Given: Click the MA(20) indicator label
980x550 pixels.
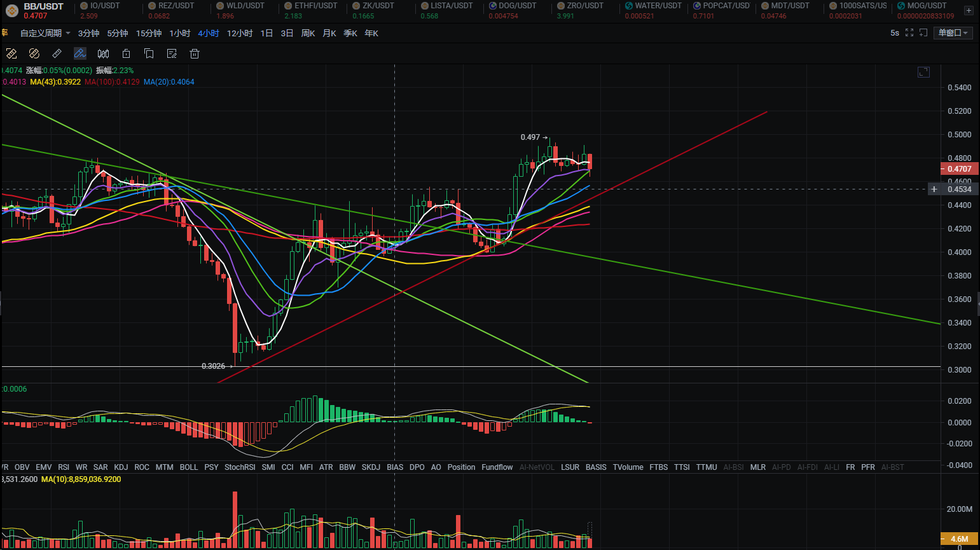Looking at the screenshot, I should 169,82.
